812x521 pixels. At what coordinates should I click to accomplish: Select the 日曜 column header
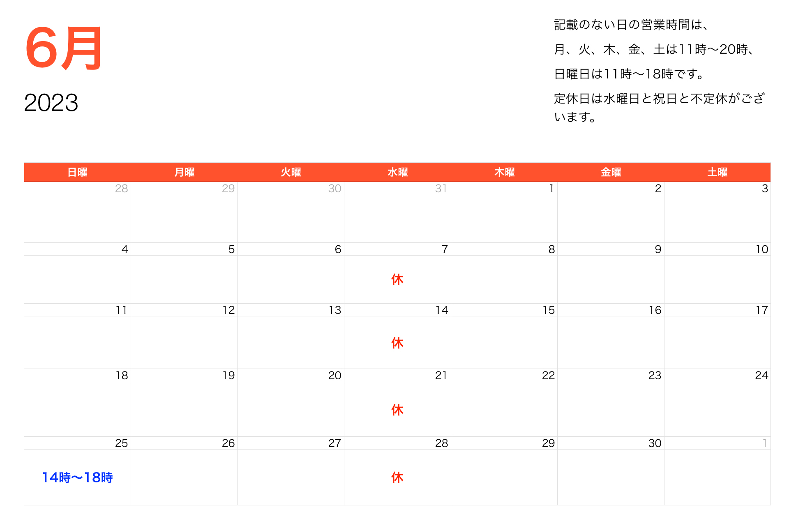[x=77, y=172]
